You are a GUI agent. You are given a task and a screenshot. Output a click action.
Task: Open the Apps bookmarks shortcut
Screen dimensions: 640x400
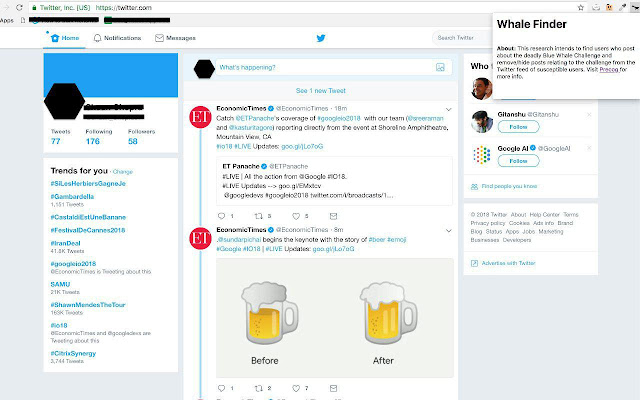point(7,20)
